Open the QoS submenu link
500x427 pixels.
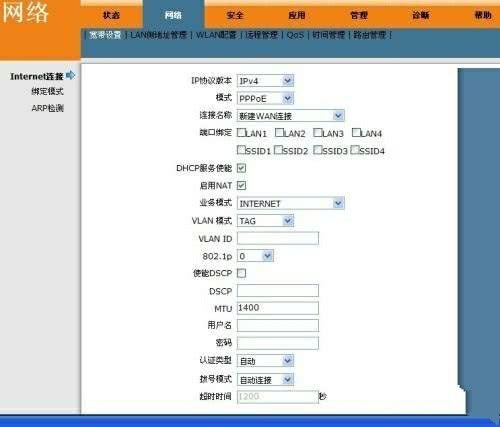click(x=295, y=35)
